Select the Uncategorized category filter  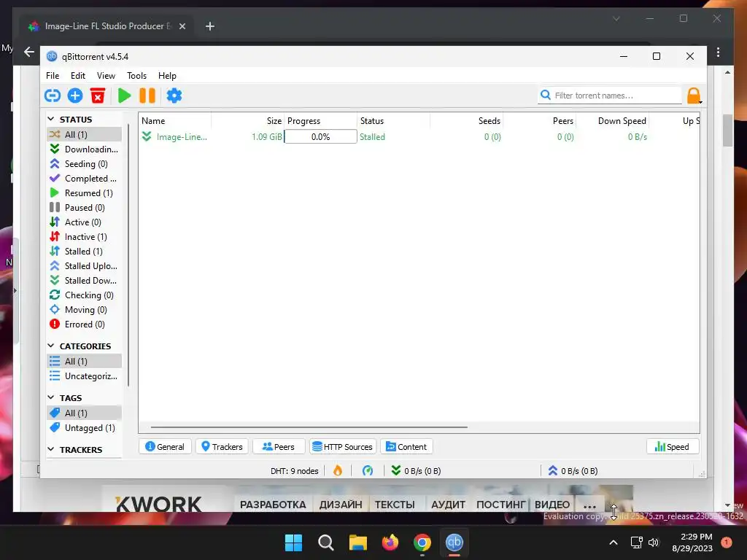coord(85,376)
